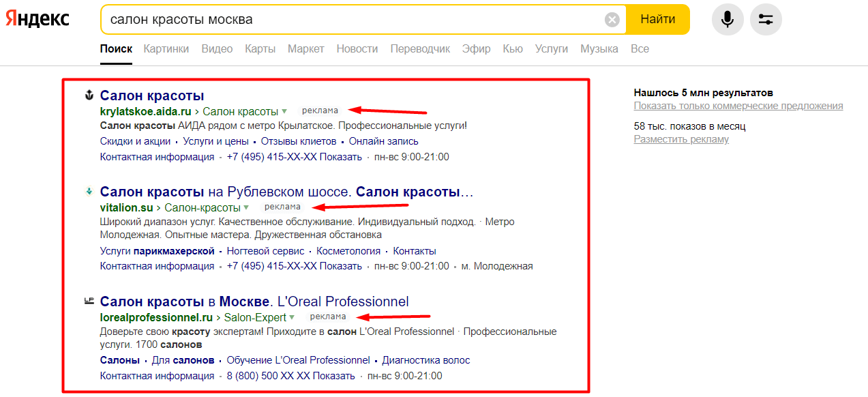The image size is (868, 397).
Task: Open the Косметология sitelink
Action: pyautogui.click(x=349, y=251)
